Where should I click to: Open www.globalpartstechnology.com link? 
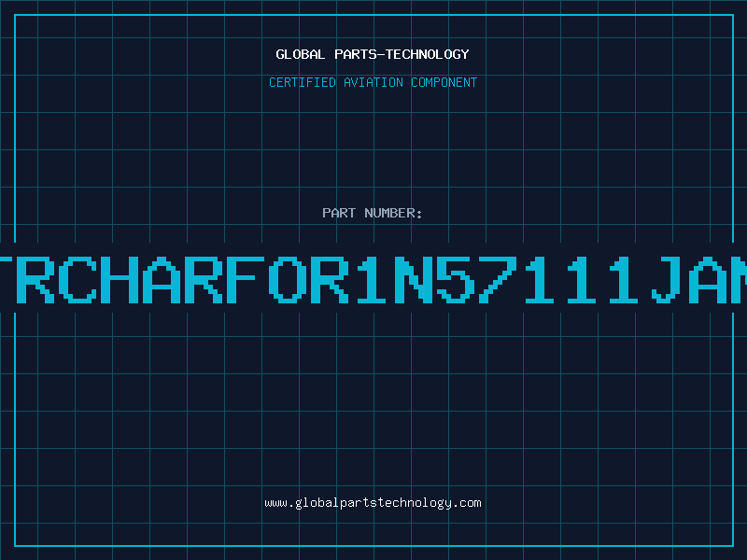(x=373, y=503)
